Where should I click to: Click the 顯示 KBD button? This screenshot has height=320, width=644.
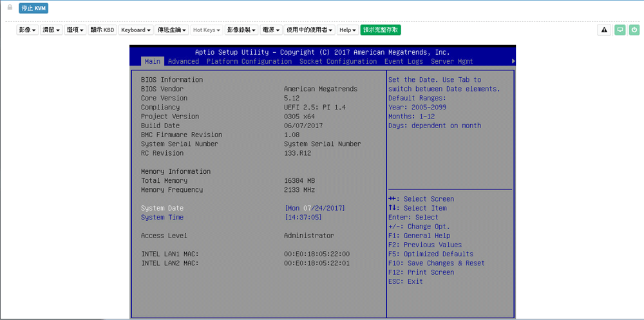[x=102, y=30]
